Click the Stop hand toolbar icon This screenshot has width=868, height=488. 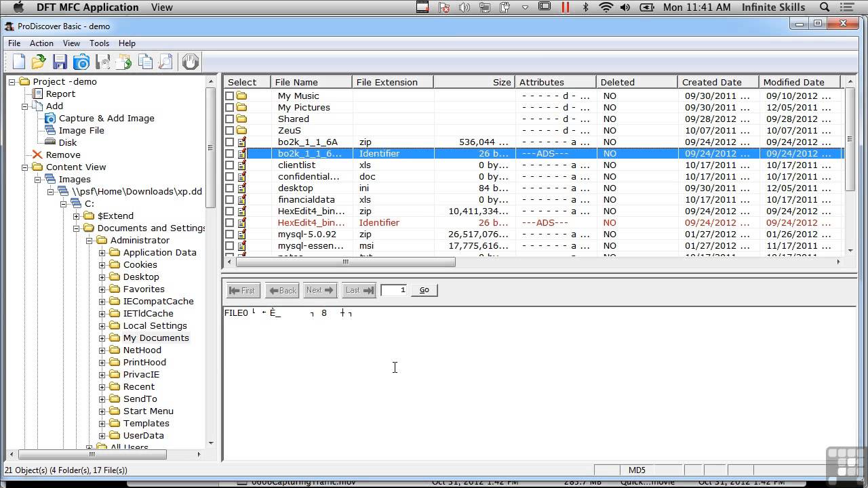click(191, 62)
